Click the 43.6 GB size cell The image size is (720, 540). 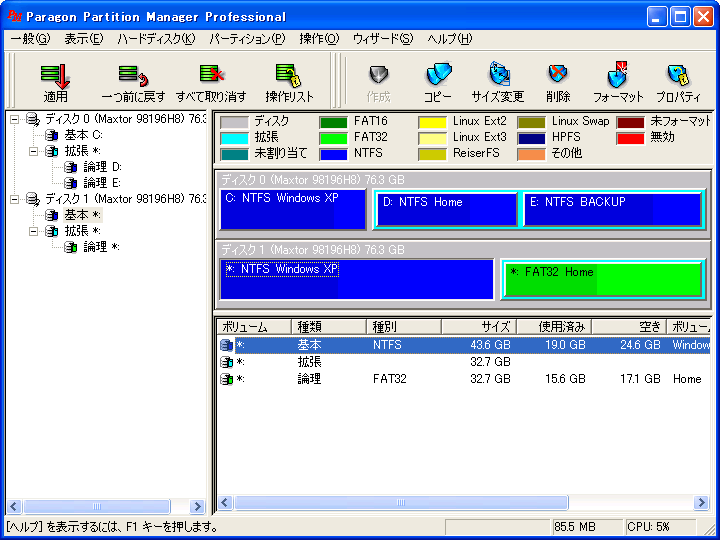[x=490, y=345]
